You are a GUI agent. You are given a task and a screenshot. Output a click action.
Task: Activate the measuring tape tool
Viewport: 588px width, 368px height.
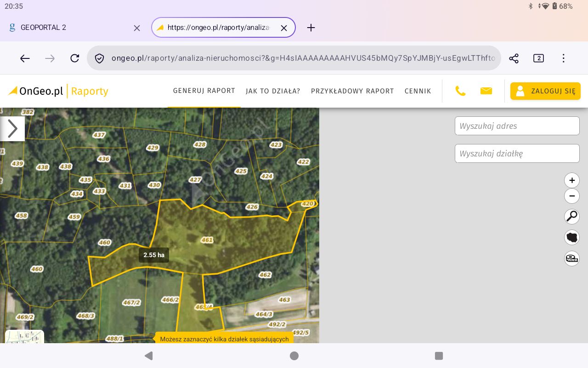[572, 259]
